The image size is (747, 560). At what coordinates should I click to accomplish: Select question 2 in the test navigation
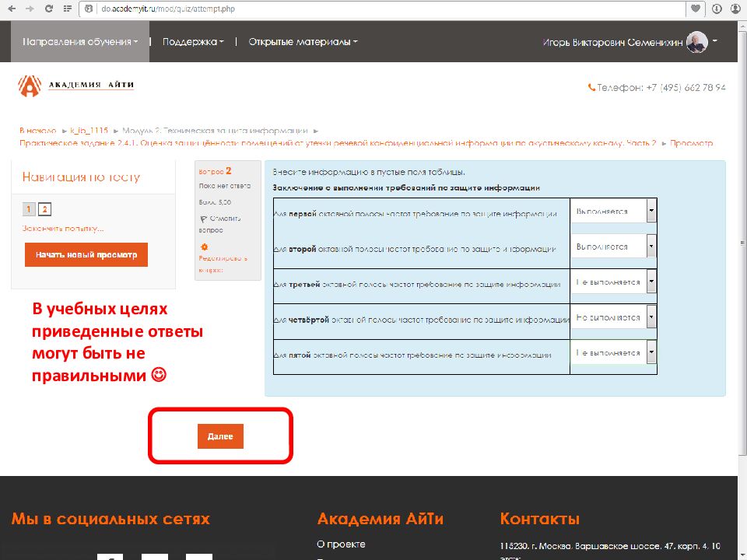coord(44,208)
